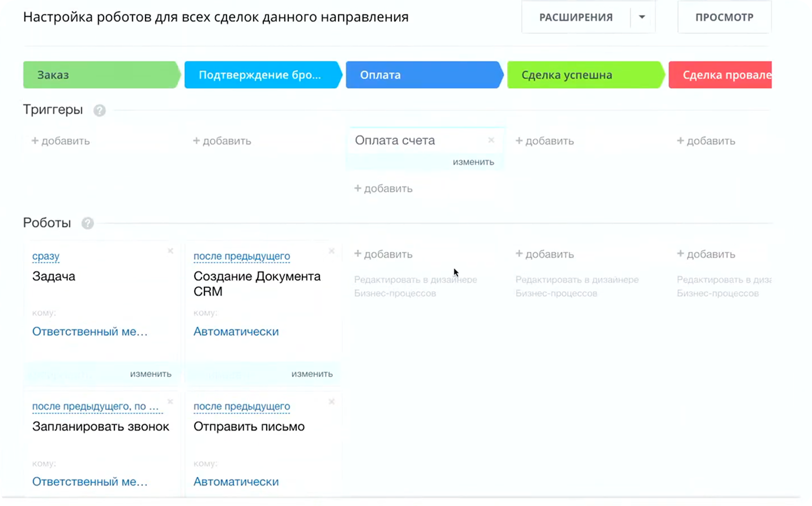This screenshot has height=506, width=812.
Task: Remove the Оплата счета trigger
Action: point(491,140)
